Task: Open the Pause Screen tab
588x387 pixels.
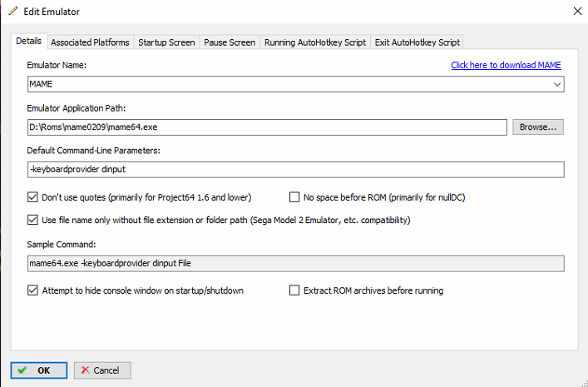Action: click(x=230, y=42)
